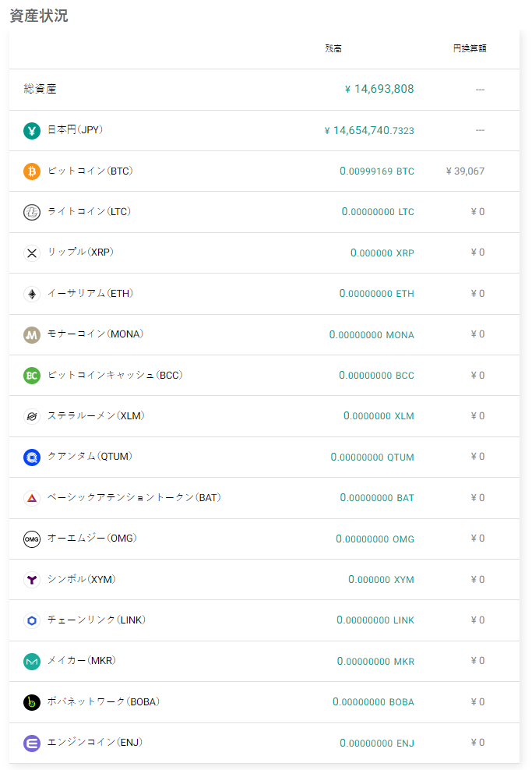Select the Bitcoin Cash (BCC) green icon
The width and height of the screenshot is (532, 770).
[x=32, y=376]
